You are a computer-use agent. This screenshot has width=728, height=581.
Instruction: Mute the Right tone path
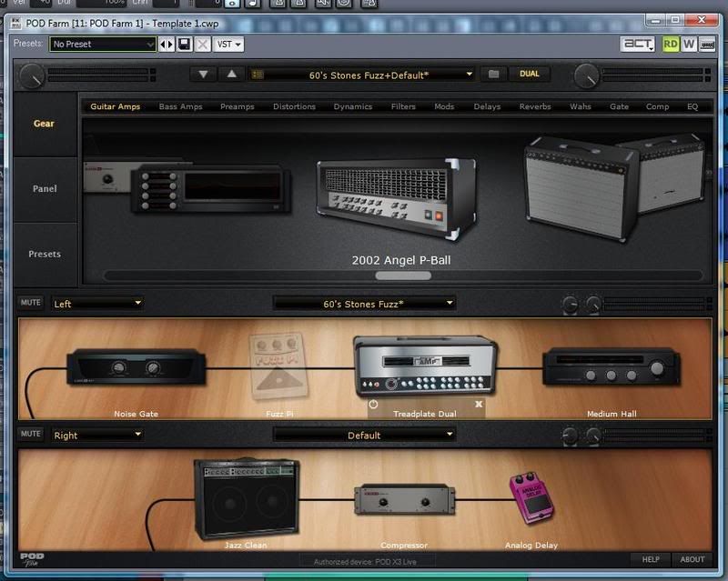click(x=31, y=434)
